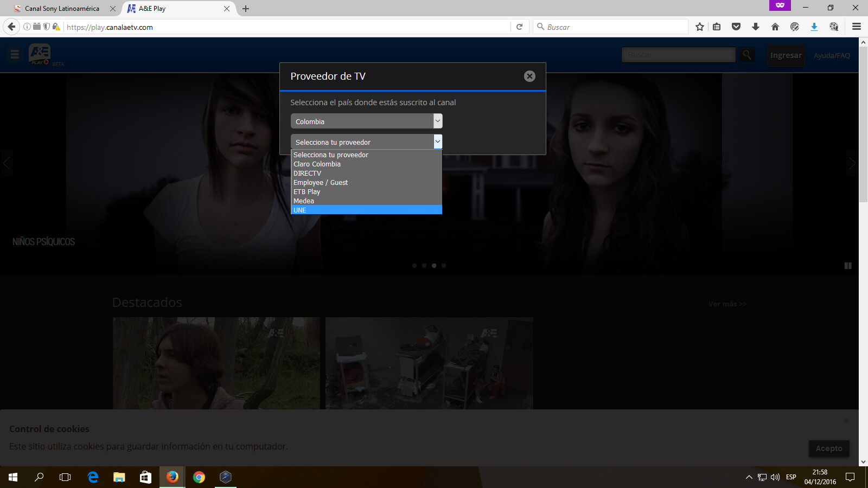Click blue download extension icon
The height and width of the screenshot is (488, 868).
pos(814,27)
